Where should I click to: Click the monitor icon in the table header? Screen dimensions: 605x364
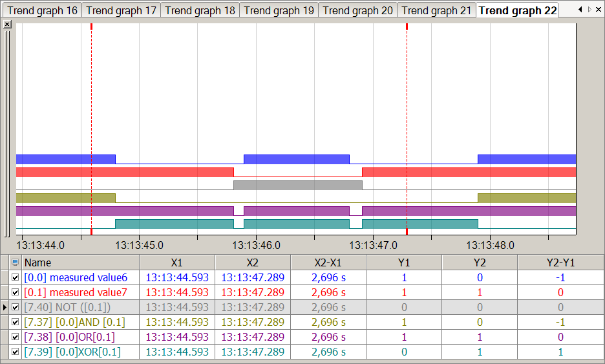point(16,262)
